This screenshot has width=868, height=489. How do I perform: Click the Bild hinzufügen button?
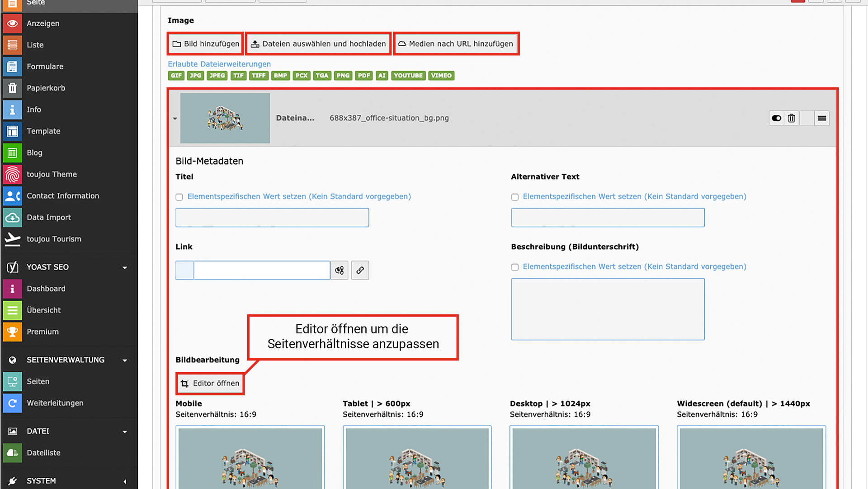[206, 44]
